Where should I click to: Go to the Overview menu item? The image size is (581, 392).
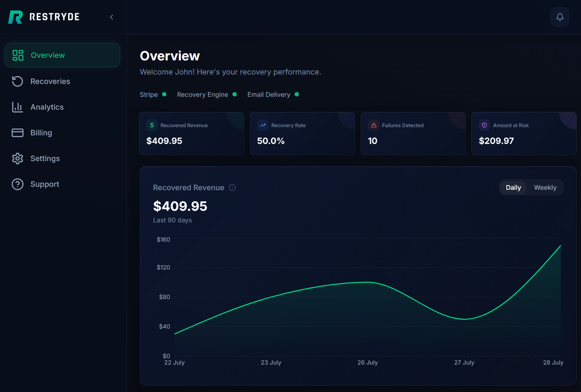[62, 55]
